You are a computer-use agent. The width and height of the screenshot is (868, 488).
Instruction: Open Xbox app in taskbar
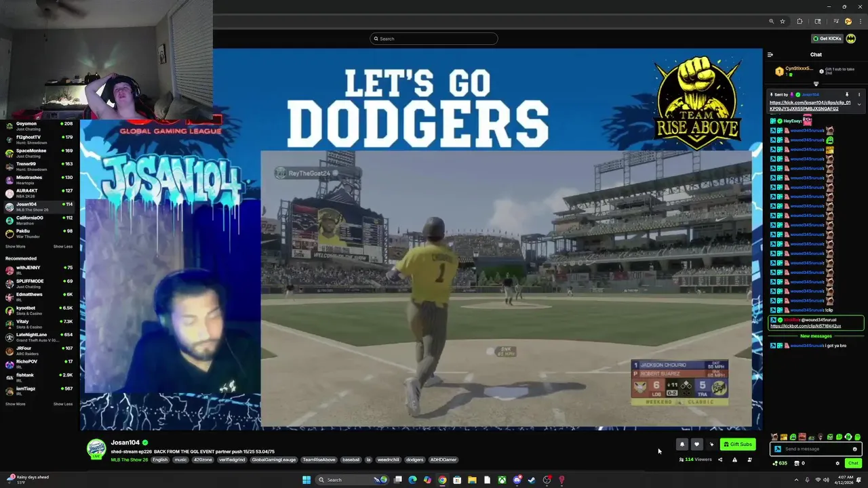[x=502, y=480]
